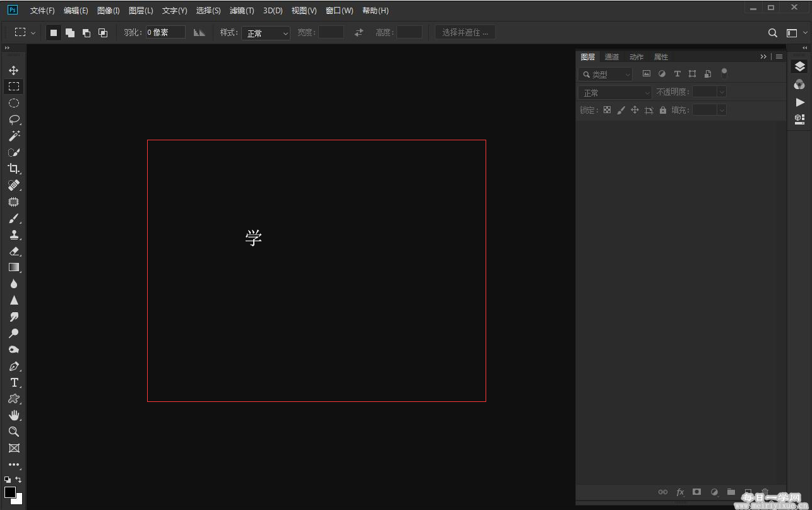
Task: Swap foreground and background colors arrow
Action: coord(18,480)
